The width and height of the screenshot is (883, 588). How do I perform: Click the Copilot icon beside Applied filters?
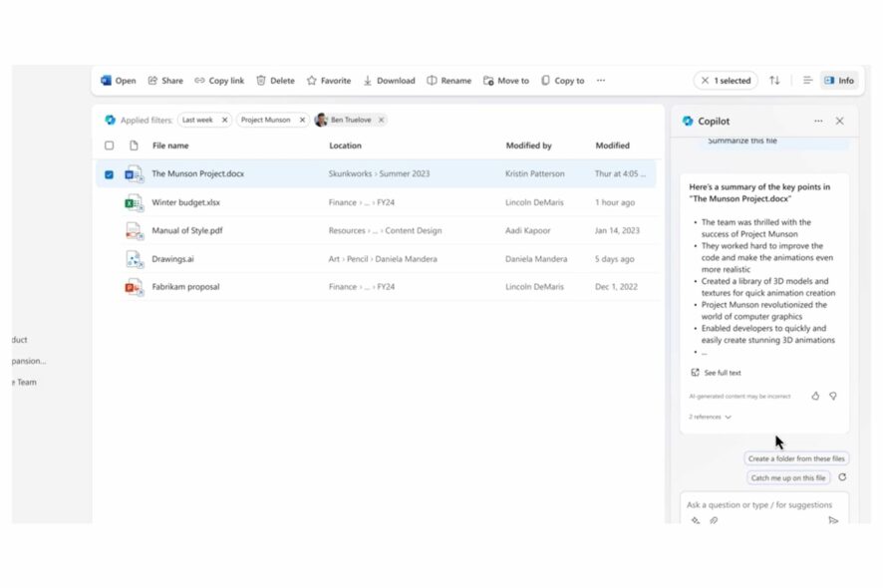[110, 120]
